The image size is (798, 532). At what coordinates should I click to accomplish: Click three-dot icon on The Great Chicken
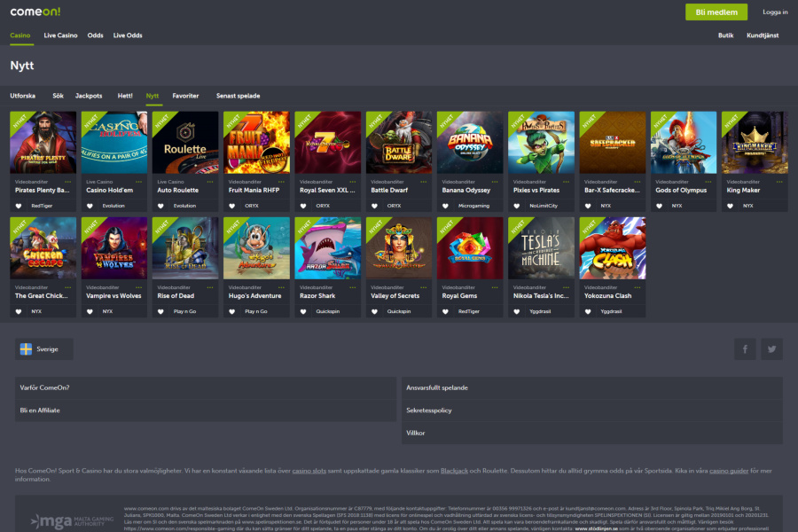(67, 287)
